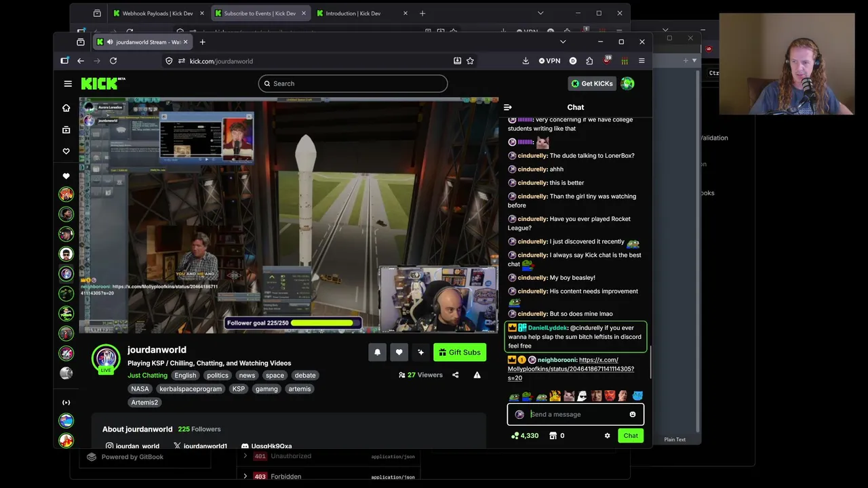Screen dimensions: 868x488
Task: Click the Powered by GitBook link
Action: pyautogui.click(x=126, y=457)
